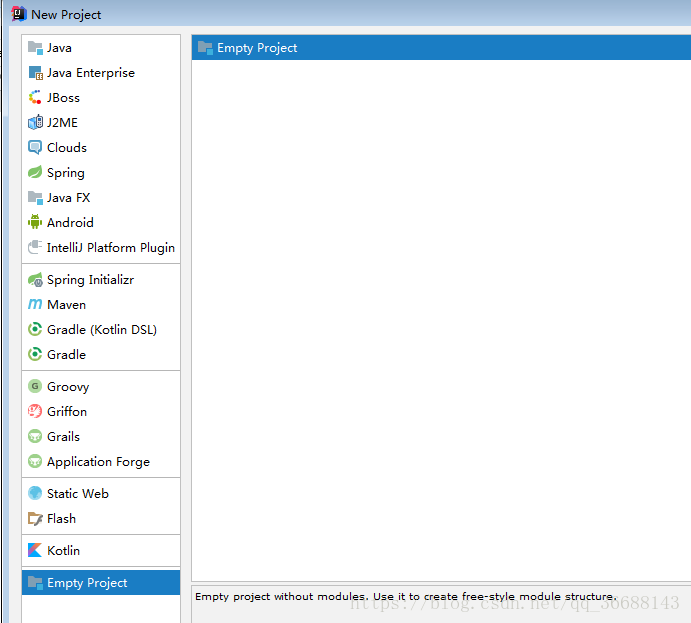Select Flash project type
Screen dimensions: 691x623
click(x=101, y=519)
